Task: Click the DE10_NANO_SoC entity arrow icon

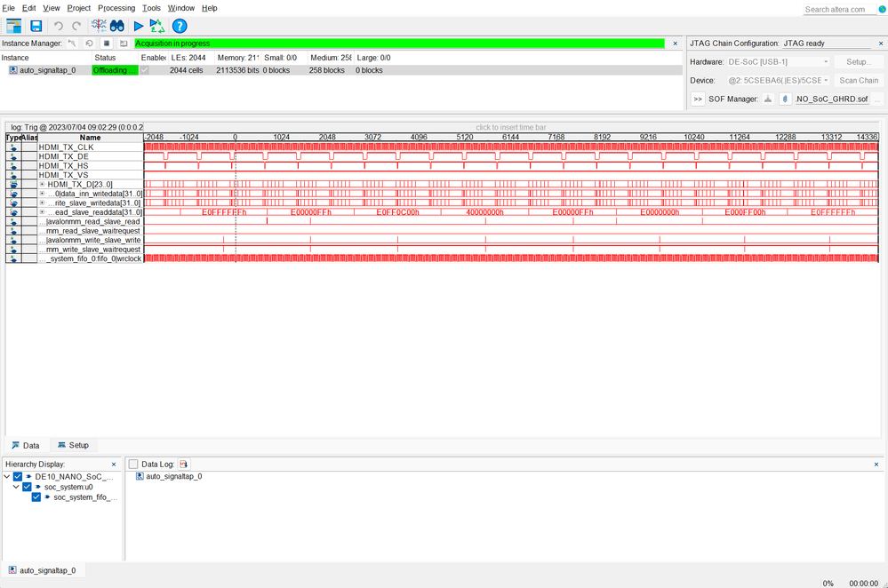Action: (28, 476)
